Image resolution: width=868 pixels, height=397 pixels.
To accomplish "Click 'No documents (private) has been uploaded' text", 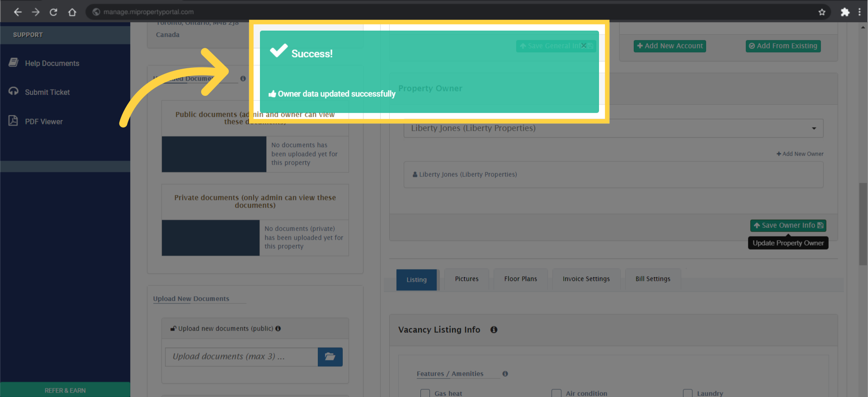I will 304,238.
